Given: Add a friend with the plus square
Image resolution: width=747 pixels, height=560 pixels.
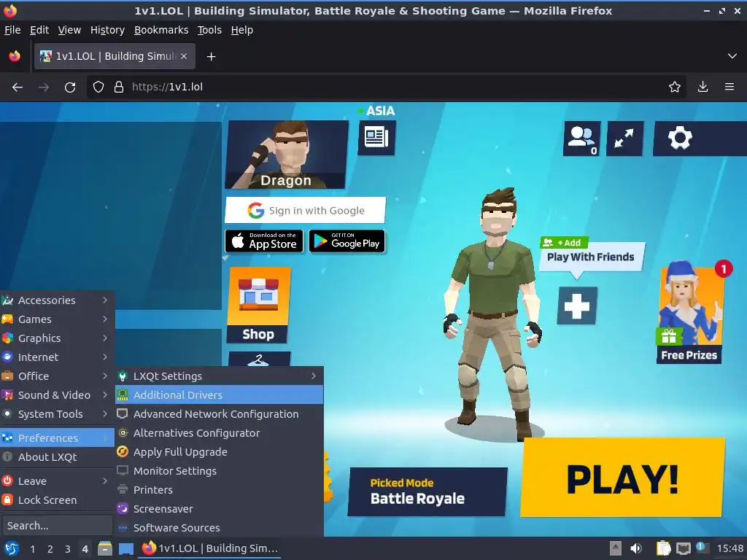Looking at the screenshot, I should click(x=577, y=306).
